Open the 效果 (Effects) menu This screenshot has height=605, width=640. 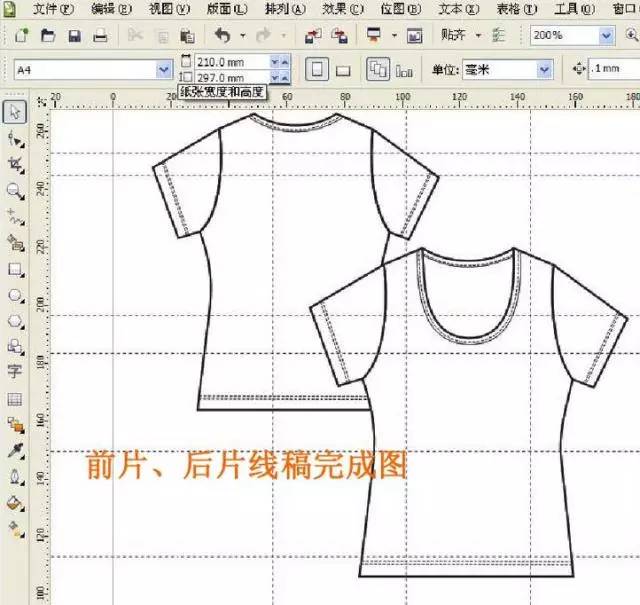point(342,9)
